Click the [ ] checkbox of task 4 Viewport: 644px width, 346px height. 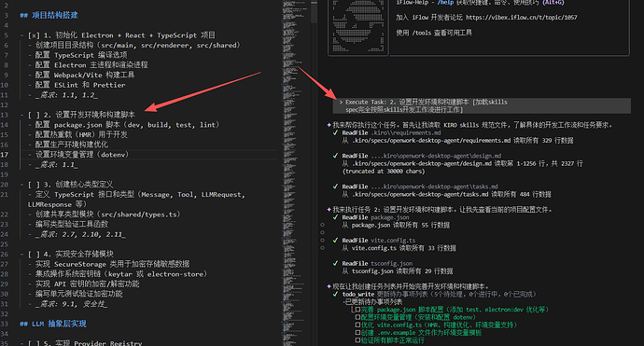pos(34,255)
